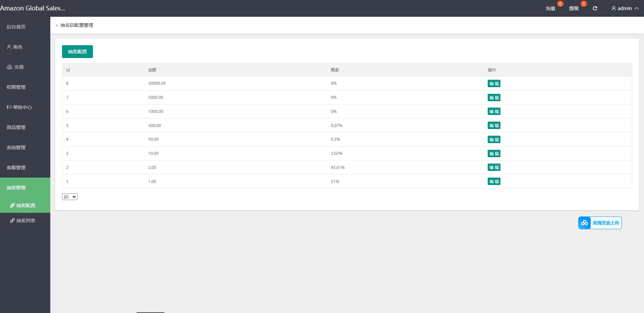Open the 角色 role menu with user icon
The height and width of the screenshot is (313, 644).
[x=15, y=47]
